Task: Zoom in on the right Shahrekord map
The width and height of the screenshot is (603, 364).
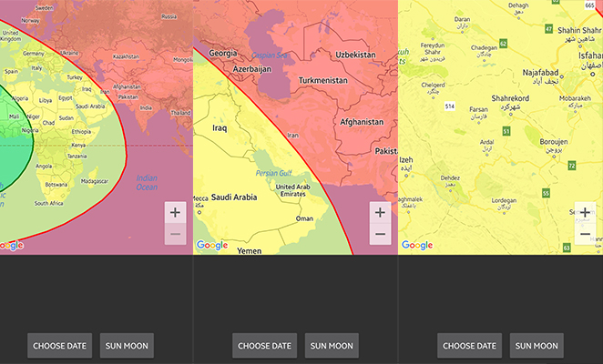Action: pos(585,213)
